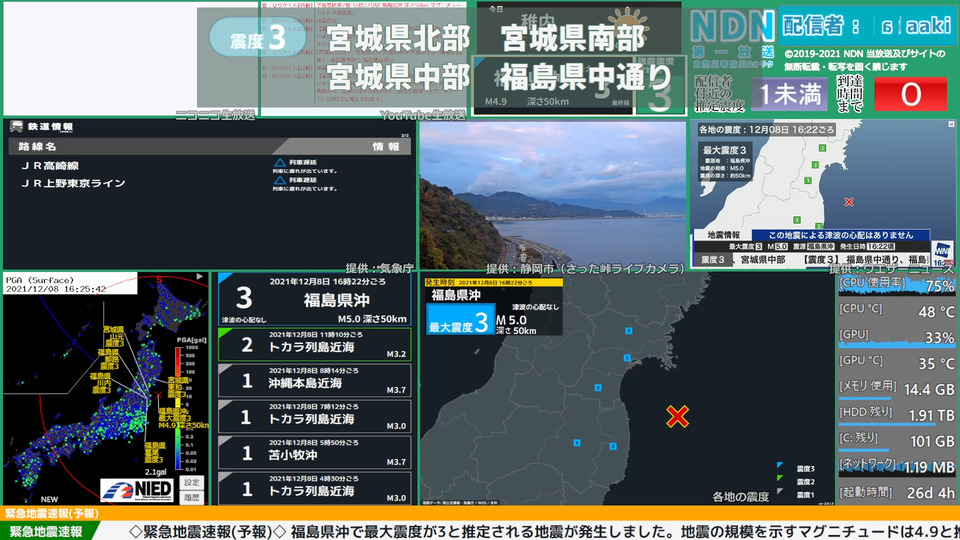Select the トカラ列島近海 4時30分 entry
960x540 pixels.
[315, 489]
